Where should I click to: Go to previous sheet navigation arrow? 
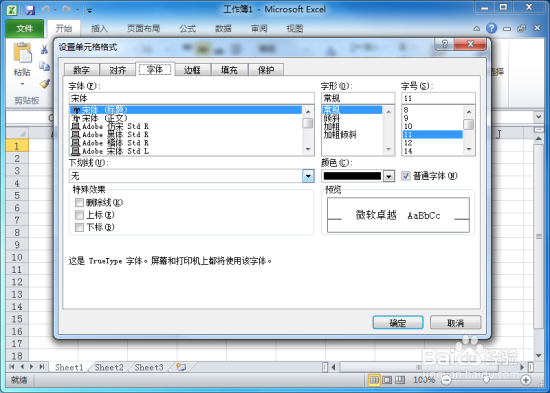[22, 367]
